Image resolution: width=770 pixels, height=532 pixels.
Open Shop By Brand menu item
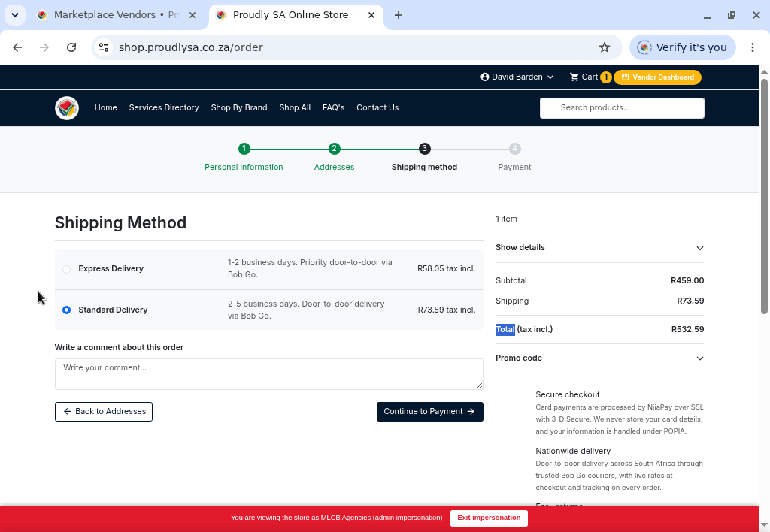click(239, 107)
